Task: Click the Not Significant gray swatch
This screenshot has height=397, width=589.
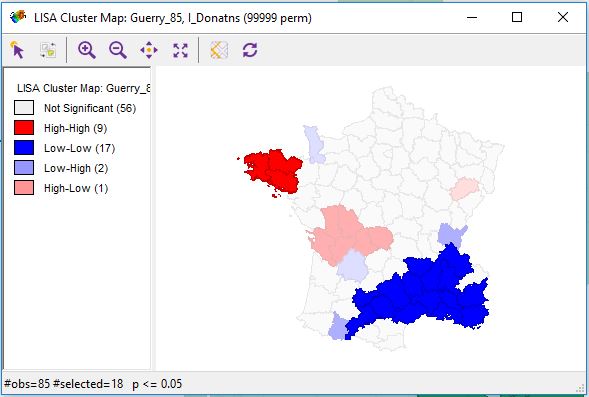Action: (24, 107)
